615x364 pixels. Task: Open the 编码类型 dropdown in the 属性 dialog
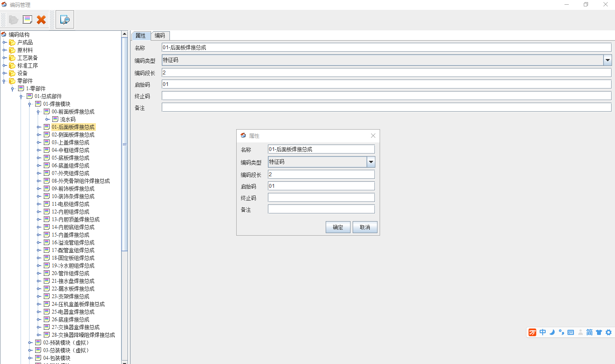click(x=371, y=162)
